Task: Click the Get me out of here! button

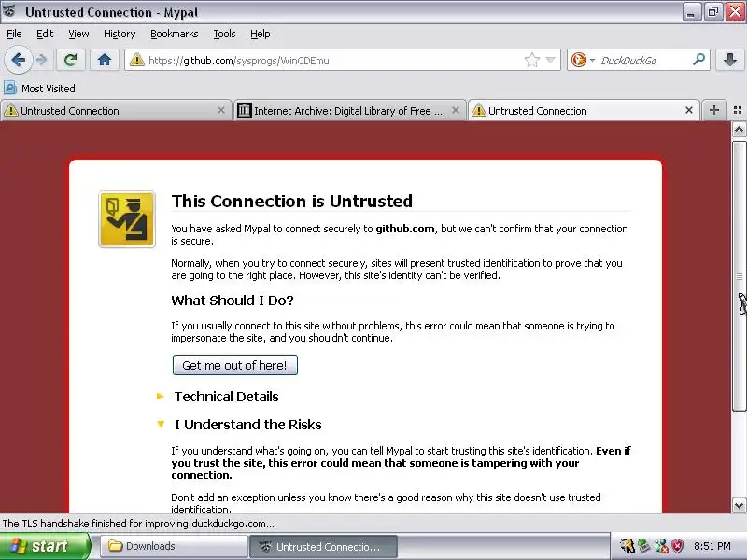Action: (x=235, y=365)
